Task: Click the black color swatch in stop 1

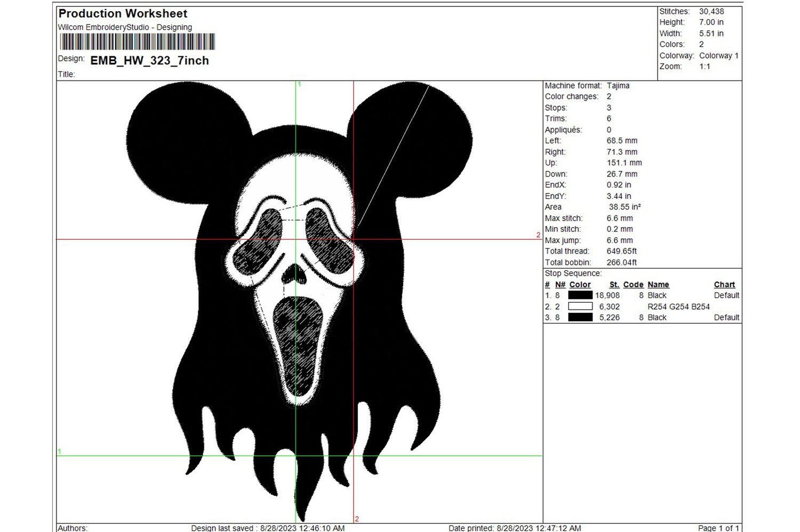Action: click(580, 295)
